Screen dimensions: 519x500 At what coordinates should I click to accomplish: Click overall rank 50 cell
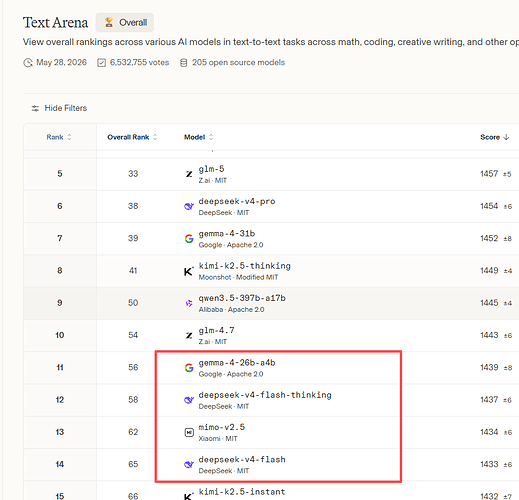133,303
